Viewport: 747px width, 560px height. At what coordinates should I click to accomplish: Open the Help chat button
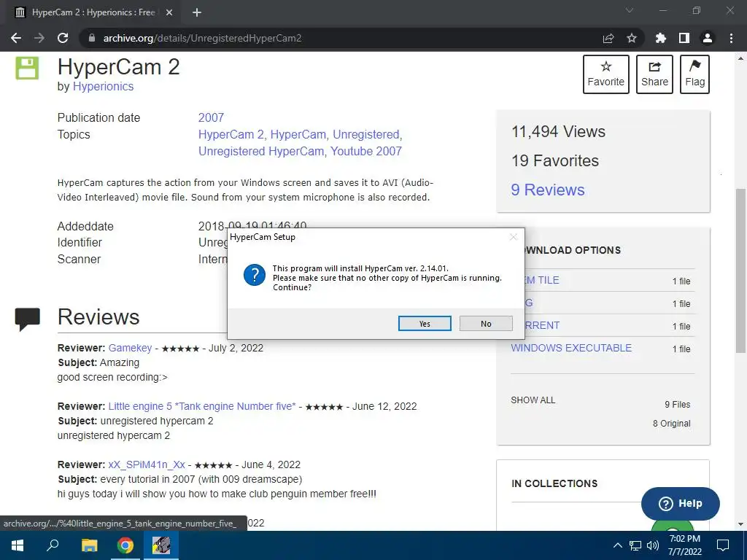tap(681, 503)
